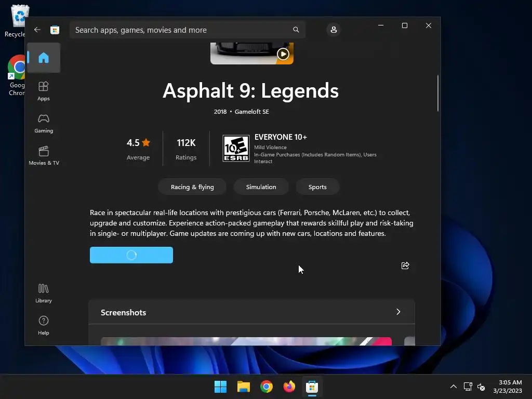Maximize the Microsoft Store window
This screenshot has height=399, width=532.
[x=404, y=25]
